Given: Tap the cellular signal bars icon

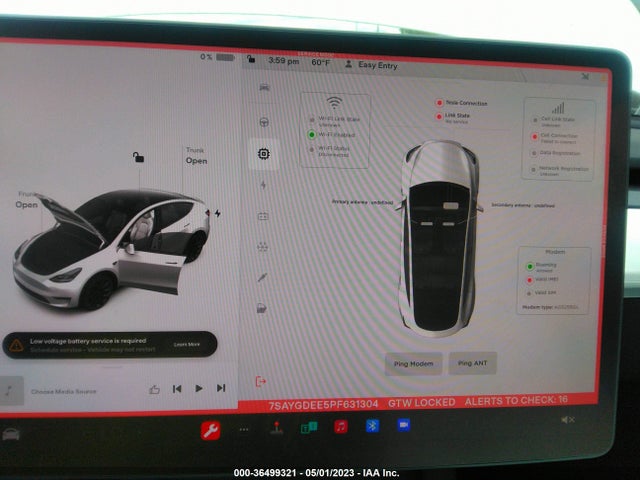Looking at the screenshot, I should click(558, 108).
